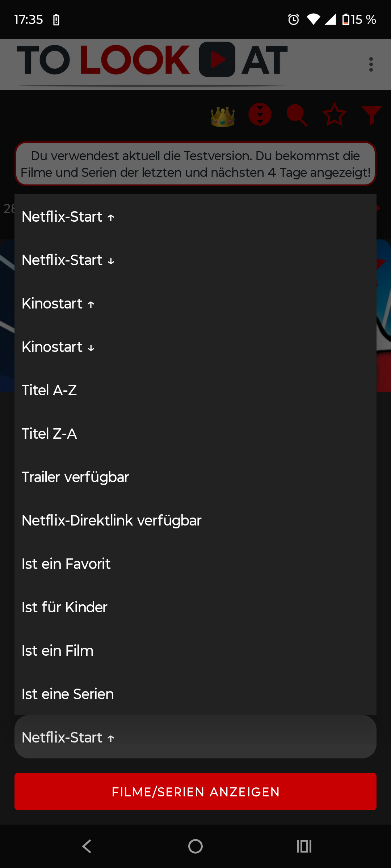
Task: Select the Trailer verfügbar option
Action: point(195,477)
